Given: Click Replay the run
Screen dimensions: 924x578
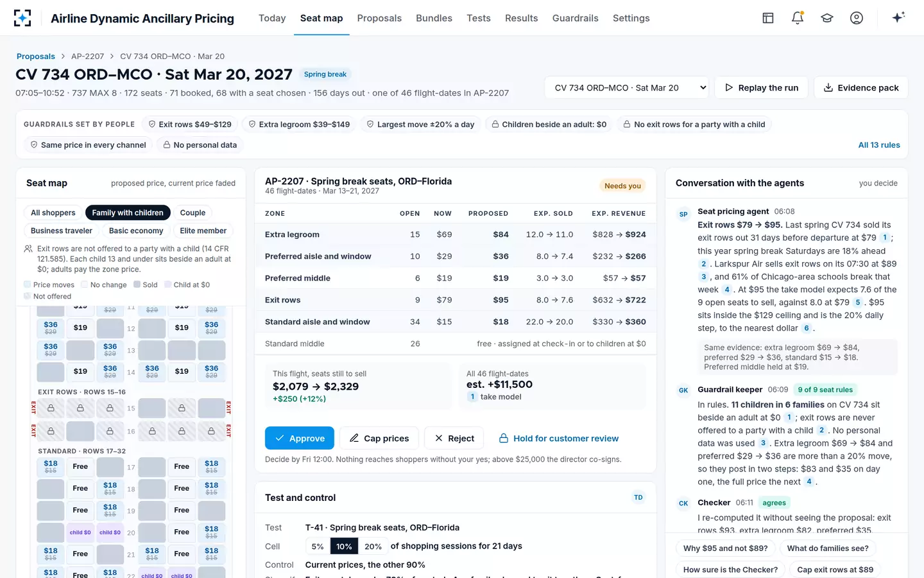Looking at the screenshot, I should pyautogui.click(x=762, y=87).
